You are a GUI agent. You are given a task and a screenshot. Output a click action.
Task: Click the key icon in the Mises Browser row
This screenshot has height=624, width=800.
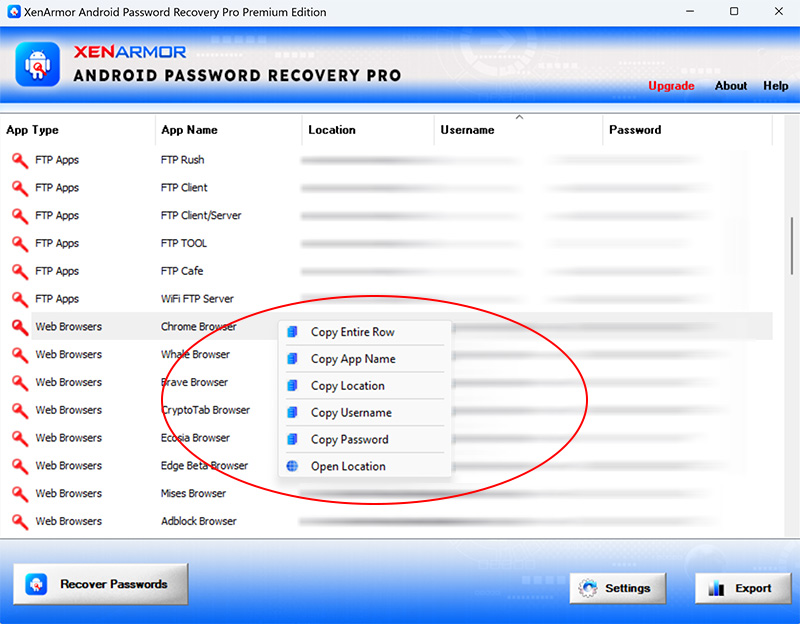20,494
